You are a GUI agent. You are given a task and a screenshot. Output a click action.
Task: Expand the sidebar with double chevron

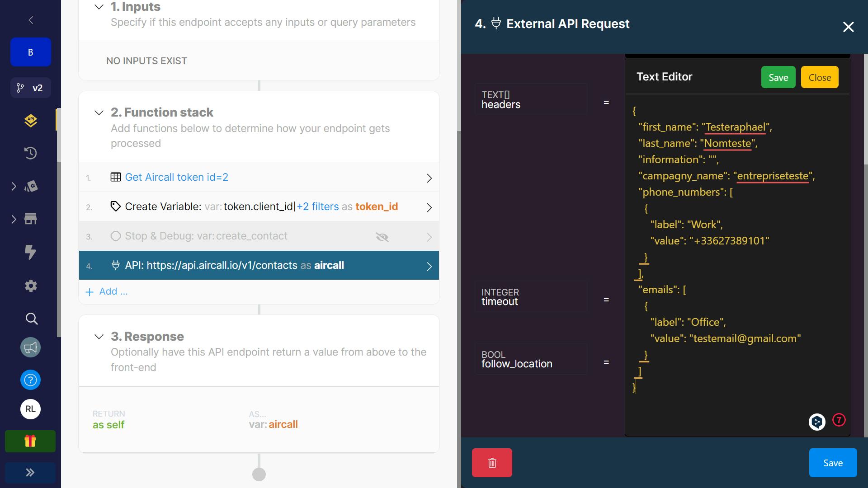(30, 473)
